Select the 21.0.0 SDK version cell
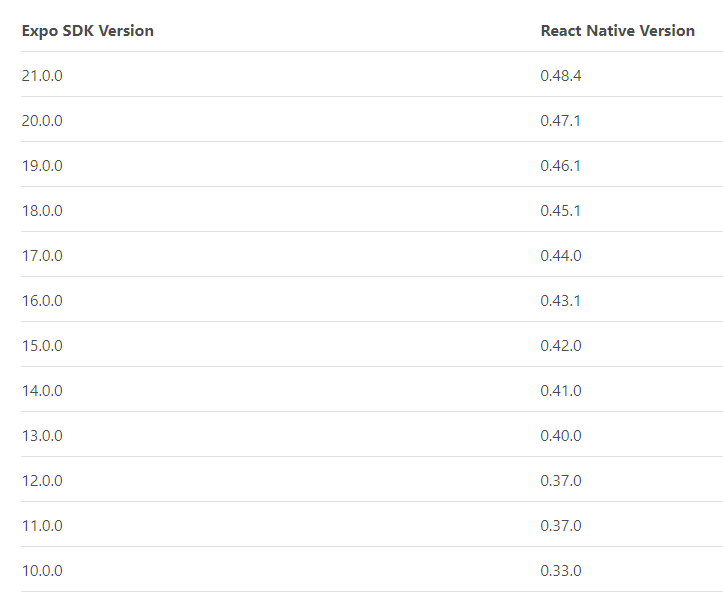 pyautogui.click(x=42, y=76)
